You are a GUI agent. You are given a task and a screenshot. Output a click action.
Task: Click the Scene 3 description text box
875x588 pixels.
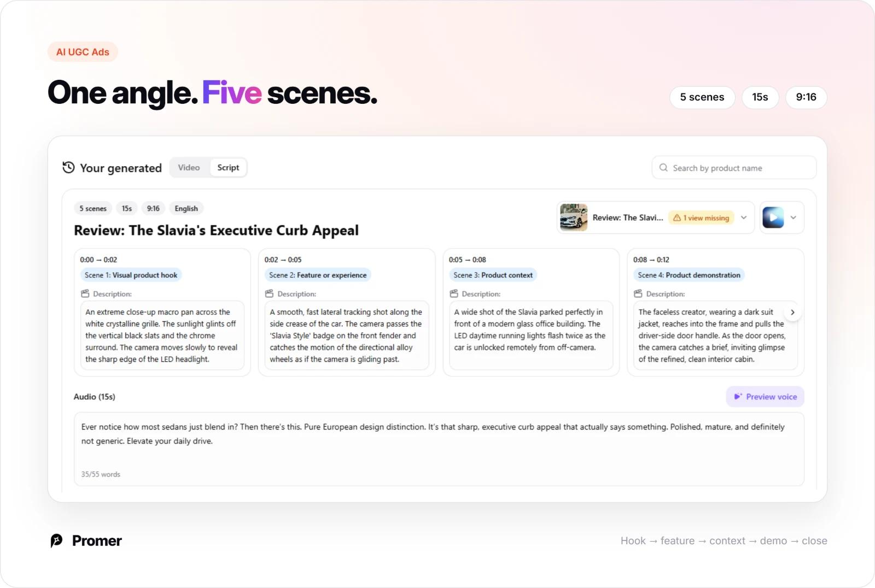(x=531, y=336)
